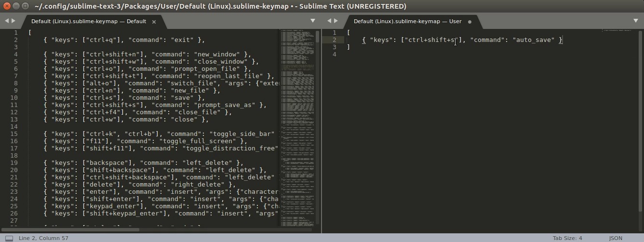Click the left pane horizontal scrollbar
The width and height of the screenshot is (644, 242).
click(70, 229)
